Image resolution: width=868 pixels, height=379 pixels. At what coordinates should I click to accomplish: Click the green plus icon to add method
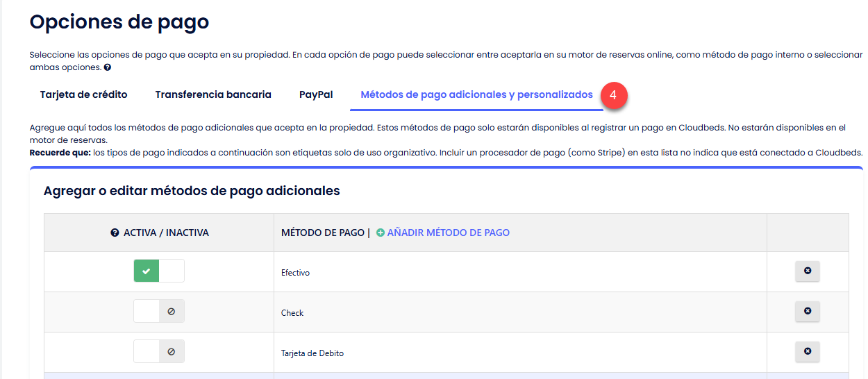[380, 233]
